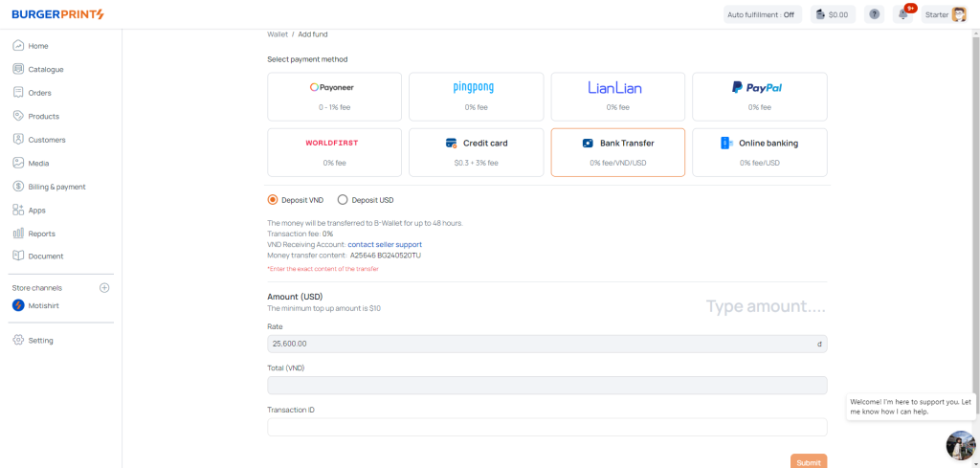This screenshot has width=980, height=468.
Task: Click the wallet balance $0.00 icon
Action: click(820, 14)
